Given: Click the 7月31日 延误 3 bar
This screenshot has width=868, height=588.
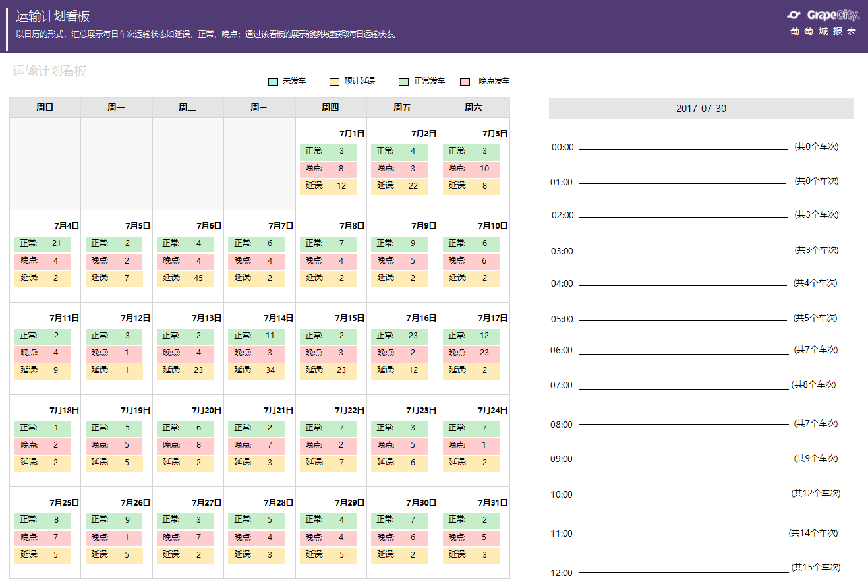Looking at the screenshot, I should pyautogui.click(x=471, y=555).
